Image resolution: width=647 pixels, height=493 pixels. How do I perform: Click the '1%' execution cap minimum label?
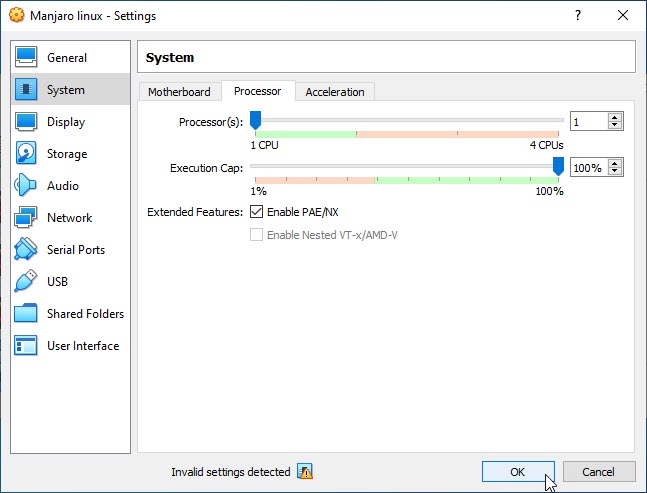258,191
